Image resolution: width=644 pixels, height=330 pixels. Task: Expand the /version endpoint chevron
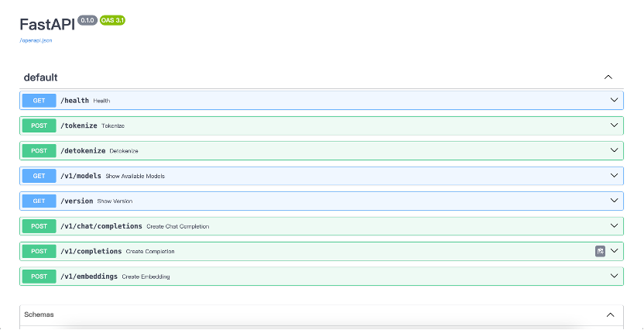tap(614, 201)
